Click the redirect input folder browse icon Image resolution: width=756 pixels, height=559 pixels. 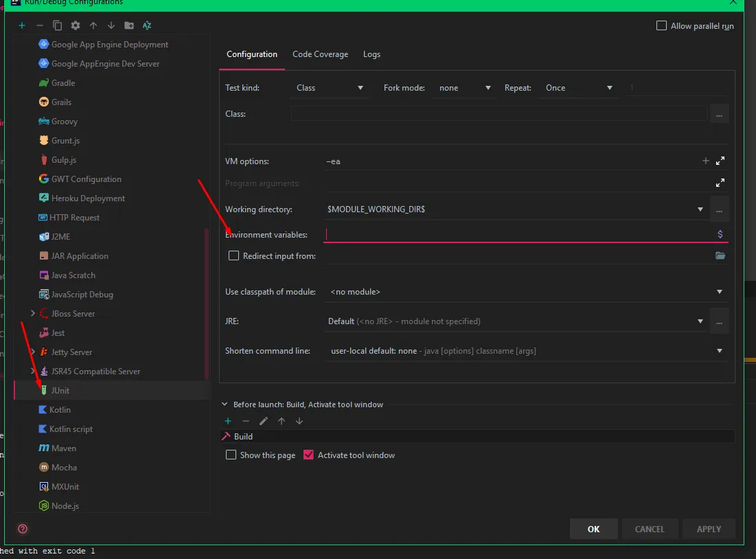pos(720,256)
